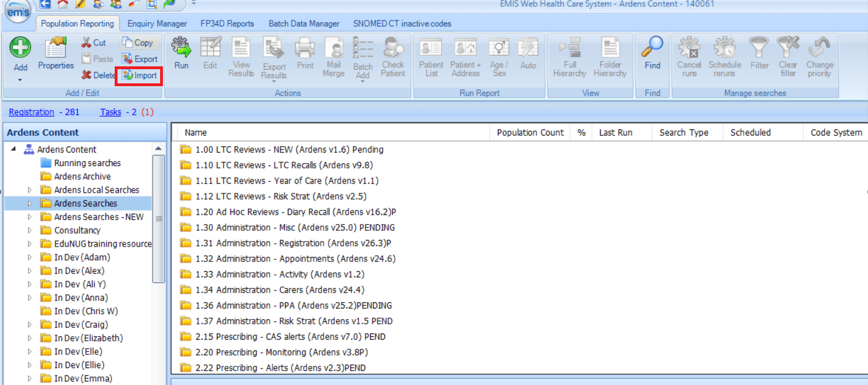Screen dimensions: 868x385
Task: Delete the selected item
Action: tap(98, 75)
